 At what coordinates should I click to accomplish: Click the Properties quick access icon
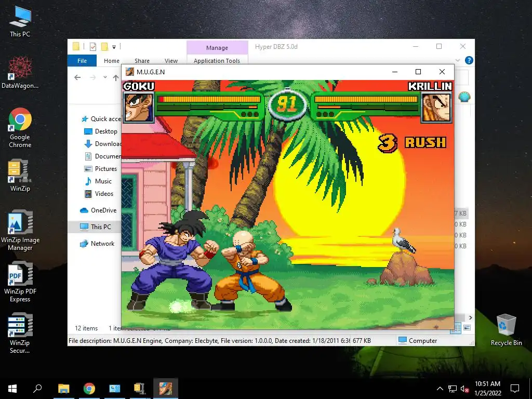click(92, 47)
